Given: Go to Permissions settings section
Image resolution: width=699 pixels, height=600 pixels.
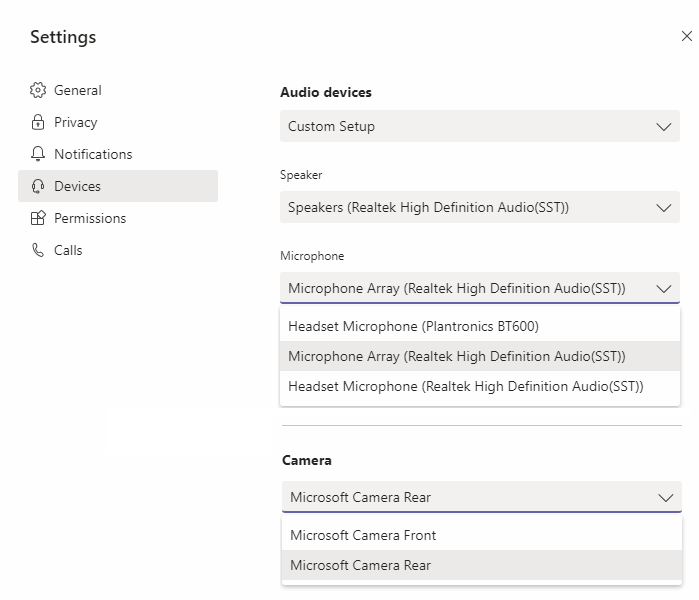Looking at the screenshot, I should click(90, 218).
